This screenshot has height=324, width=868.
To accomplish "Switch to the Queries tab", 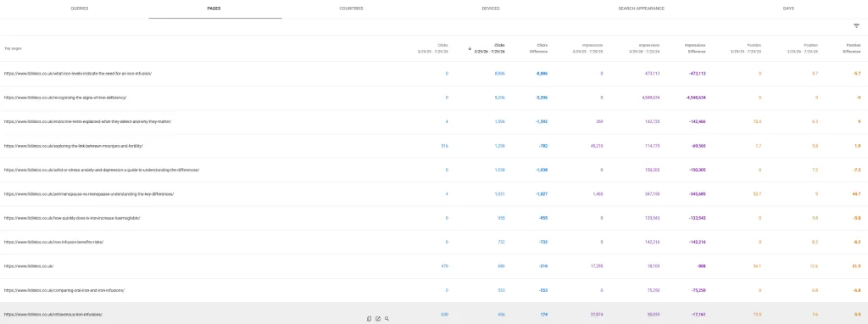I will click(79, 8).
